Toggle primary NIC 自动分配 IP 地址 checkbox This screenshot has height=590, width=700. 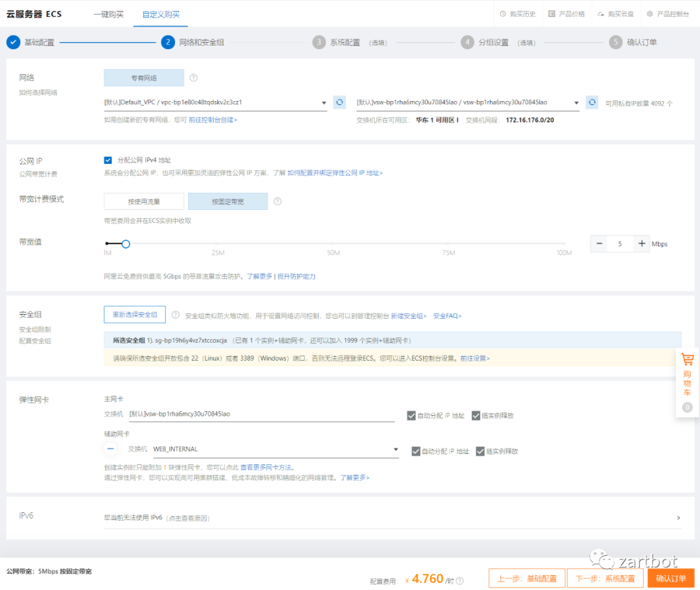pyautogui.click(x=411, y=416)
